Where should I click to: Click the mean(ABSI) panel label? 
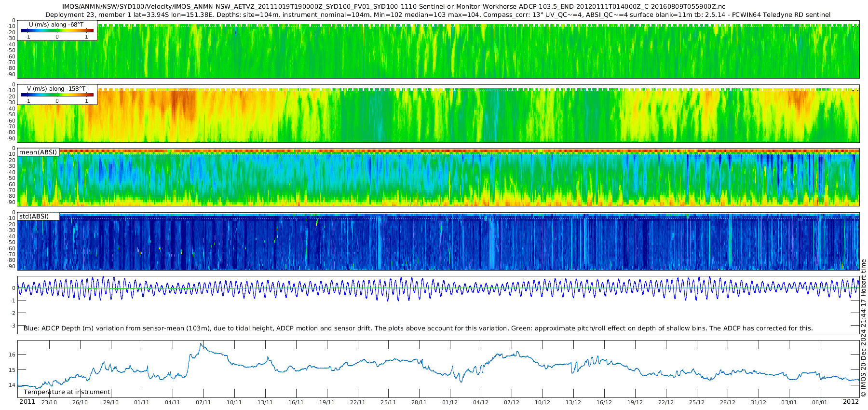[x=38, y=152]
